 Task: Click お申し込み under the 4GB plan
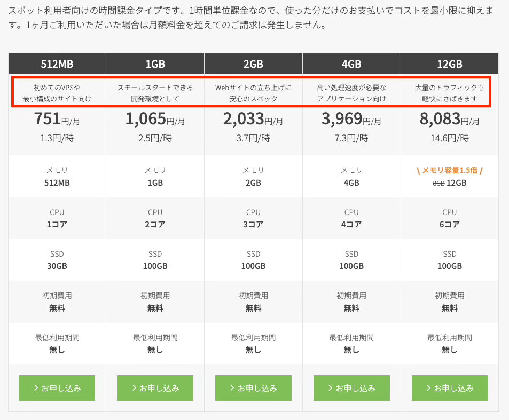click(351, 388)
